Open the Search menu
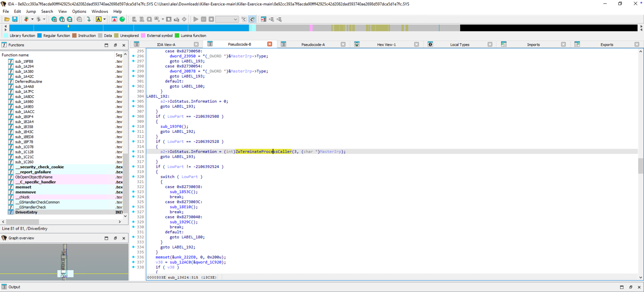Viewport: 644px width, 292px height. 47,11
